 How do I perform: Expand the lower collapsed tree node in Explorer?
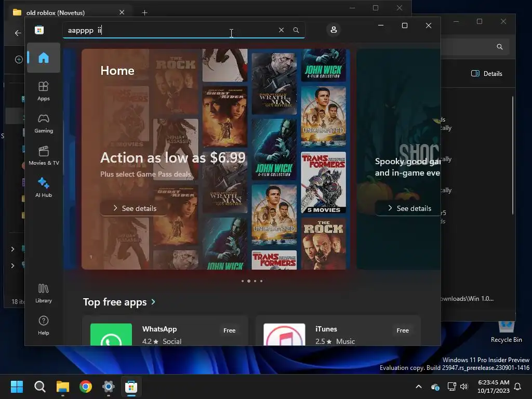point(12,265)
